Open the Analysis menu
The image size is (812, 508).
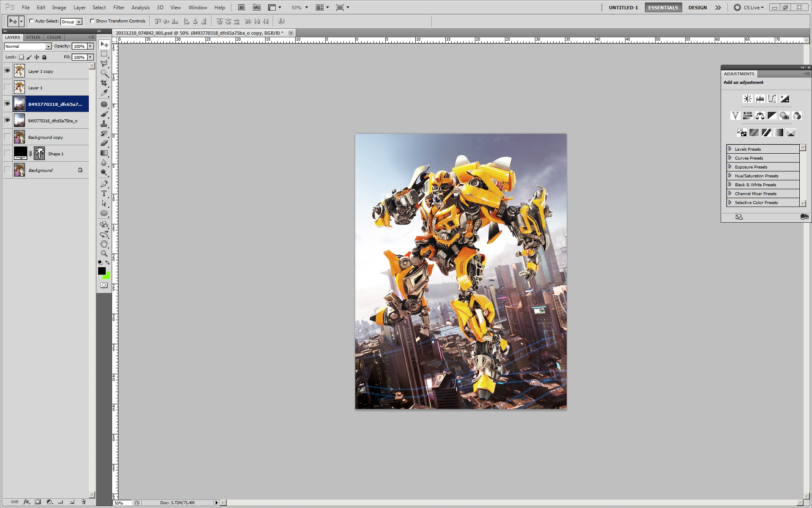coord(140,8)
